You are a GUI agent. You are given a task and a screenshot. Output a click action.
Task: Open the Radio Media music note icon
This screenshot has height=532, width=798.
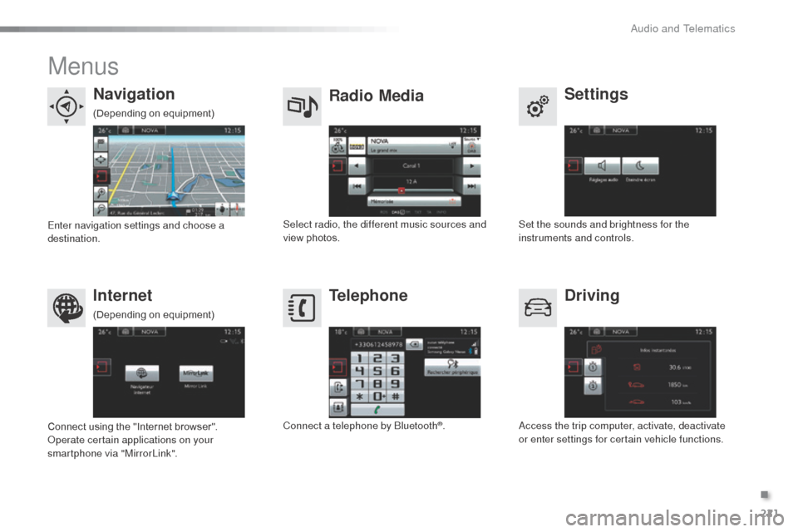(302, 106)
